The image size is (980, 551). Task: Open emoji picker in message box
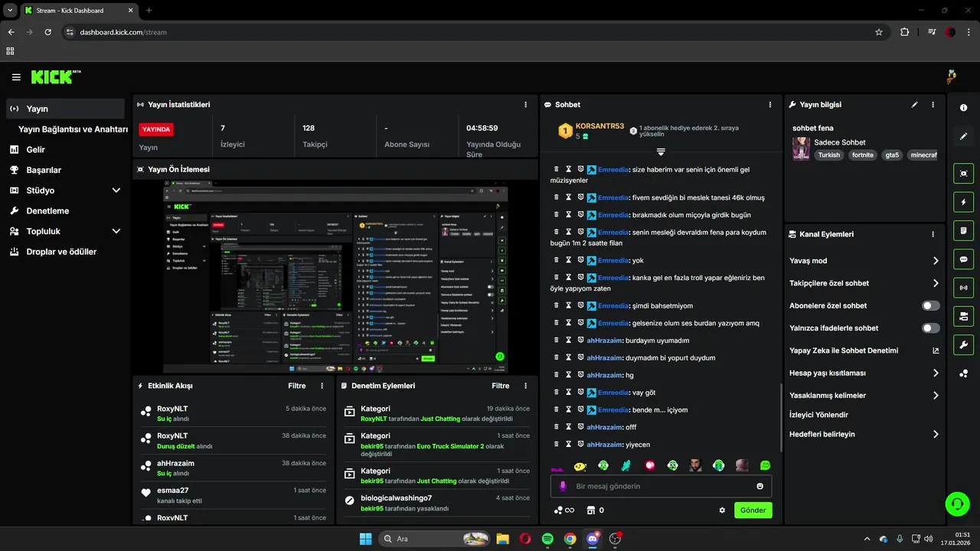click(759, 486)
